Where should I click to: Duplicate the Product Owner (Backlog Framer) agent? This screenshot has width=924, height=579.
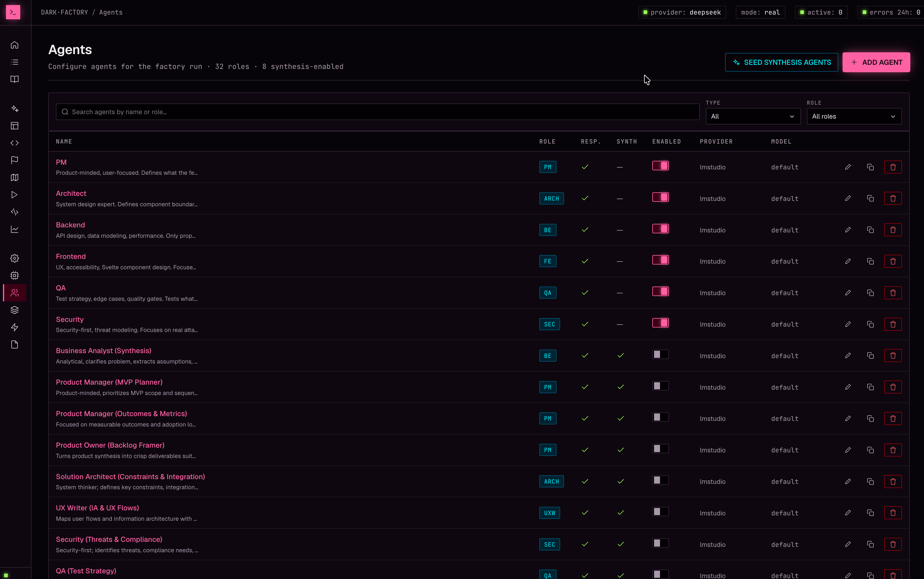coord(870,450)
